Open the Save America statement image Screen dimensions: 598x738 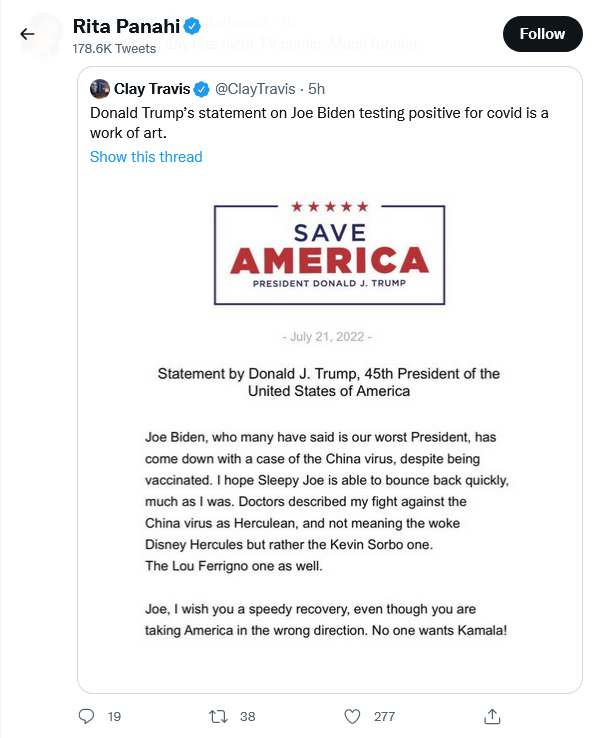pyautogui.click(x=329, y=419)
